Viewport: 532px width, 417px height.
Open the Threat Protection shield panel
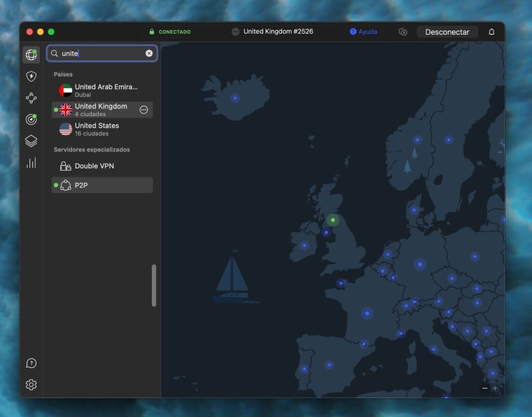coord(31,76)
